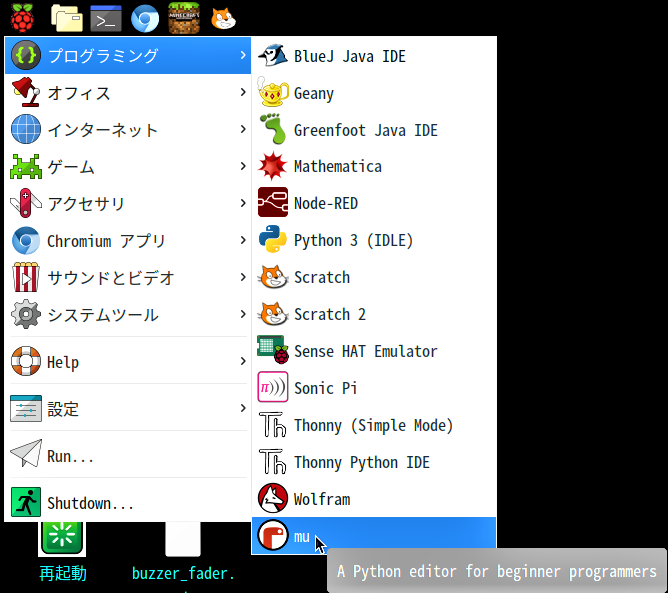Open Thonny (Simple Mode) entry
Screen dimensions: 668x593
coord(374,424)
